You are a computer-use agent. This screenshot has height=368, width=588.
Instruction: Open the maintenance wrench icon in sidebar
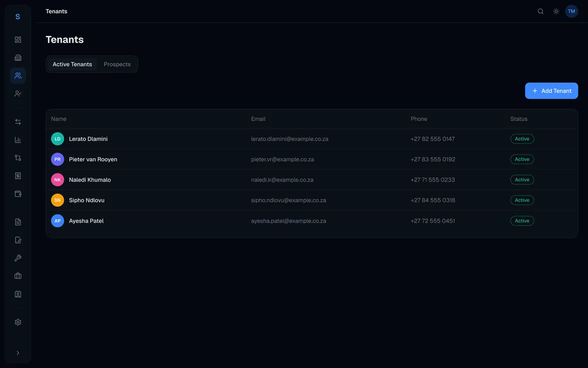[x=17, y=258]
